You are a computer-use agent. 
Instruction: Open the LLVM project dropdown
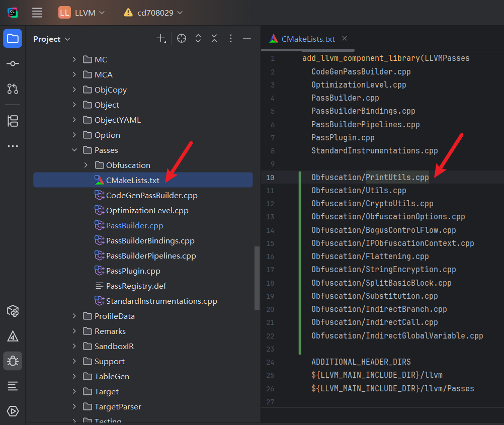tap(81, 13)
